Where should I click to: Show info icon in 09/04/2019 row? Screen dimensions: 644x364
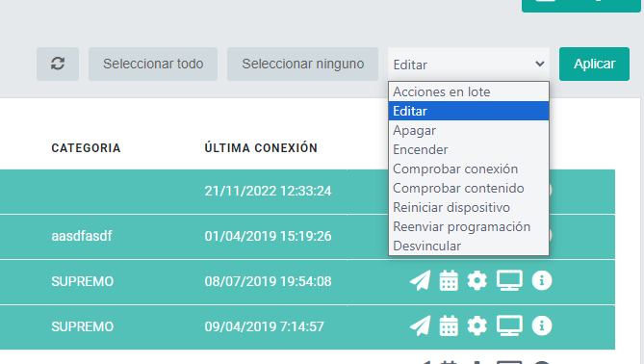[542, 326]
